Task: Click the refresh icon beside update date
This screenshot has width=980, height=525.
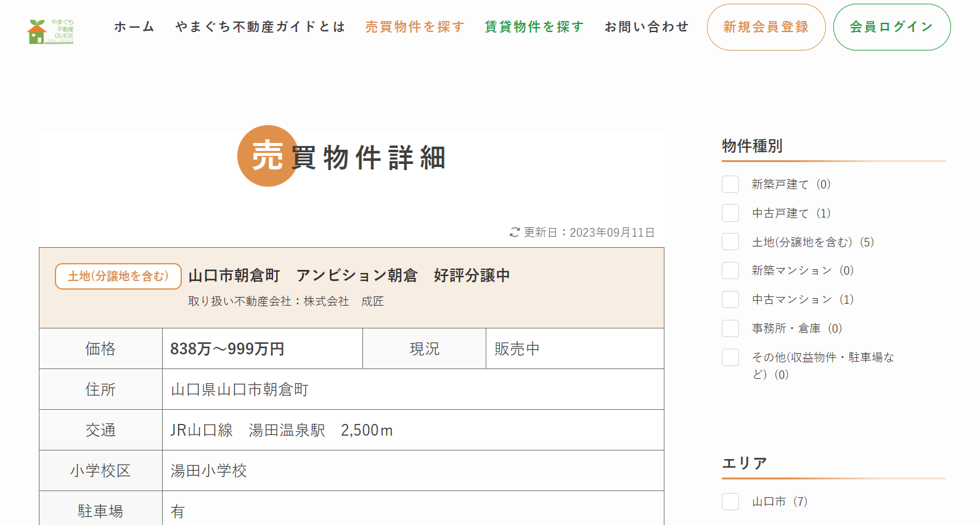Action: (515, 232)
